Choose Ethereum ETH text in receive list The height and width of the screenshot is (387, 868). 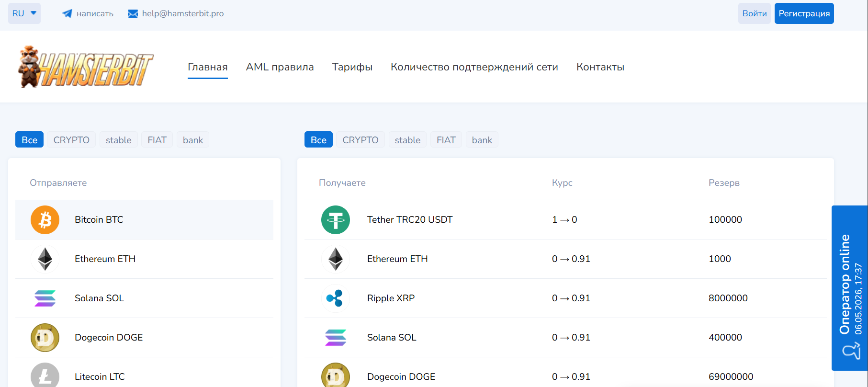click(397, 259)
